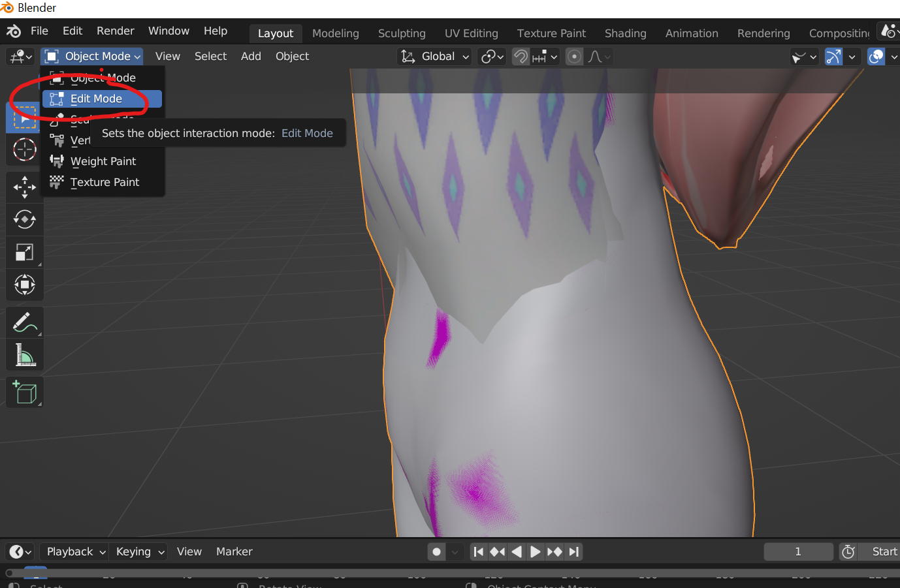Open the Window menu
The image size is (900, 588).
(x=169, y=31)
